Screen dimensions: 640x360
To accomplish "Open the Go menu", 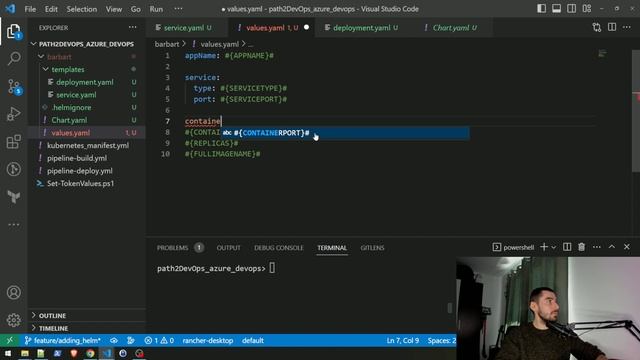I will pos(136,9).
